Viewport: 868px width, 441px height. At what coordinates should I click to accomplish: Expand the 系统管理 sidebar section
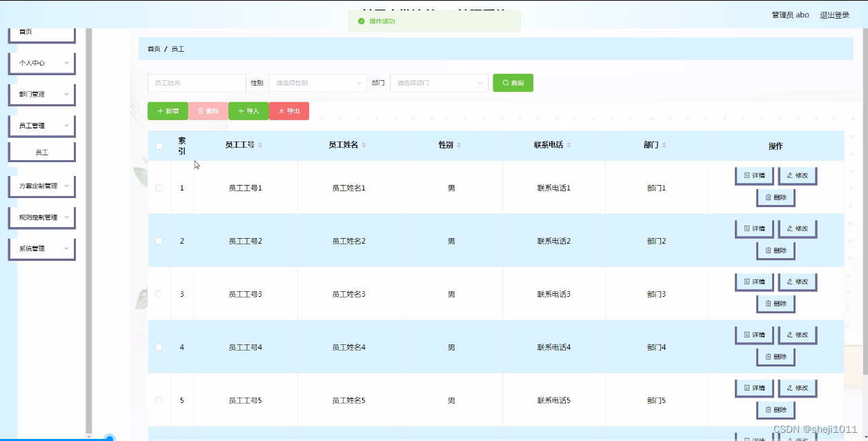[x=41, y=248]
